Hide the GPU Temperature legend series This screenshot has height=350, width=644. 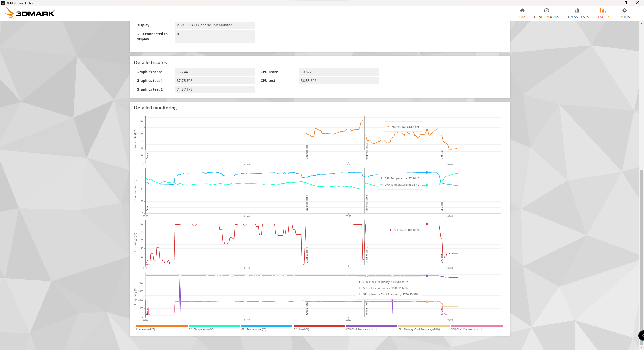click(253, 329)
